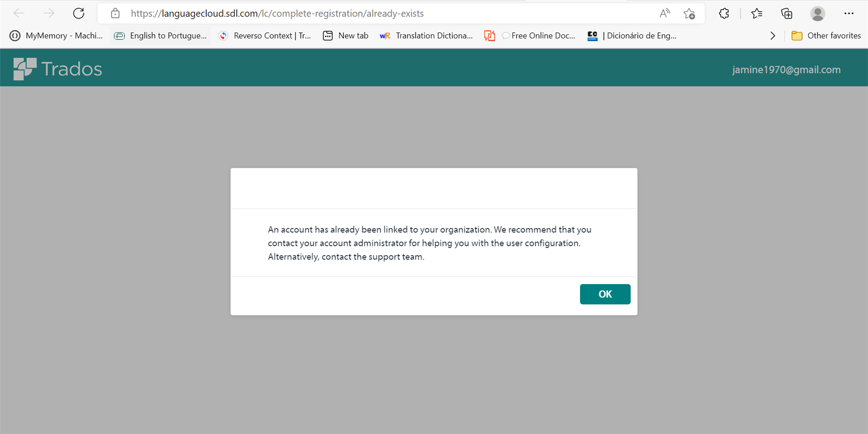This screenshot has width=868, height=434.
Task: Open the browser Extensions puzzle icon
Action: (723, 13)
